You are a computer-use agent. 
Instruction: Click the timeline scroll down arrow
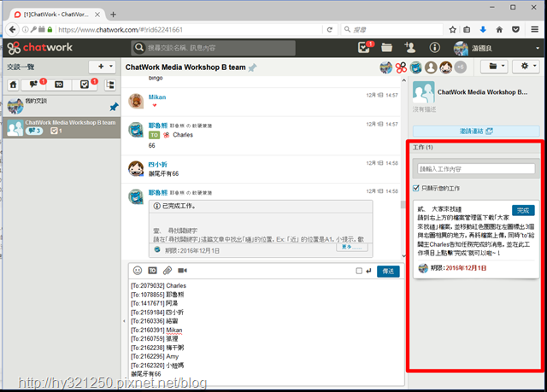click(x=403, y=255)
